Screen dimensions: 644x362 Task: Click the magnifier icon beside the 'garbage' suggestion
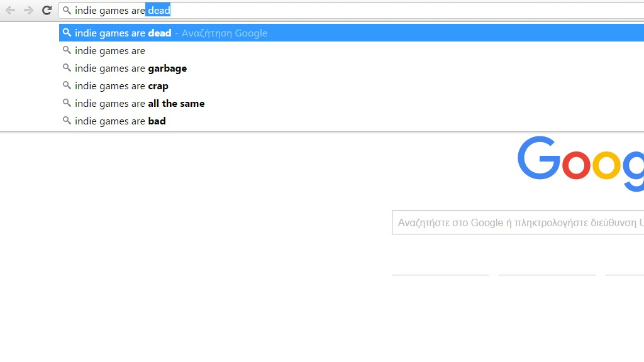pyautogui.click(x=67, y=68)
